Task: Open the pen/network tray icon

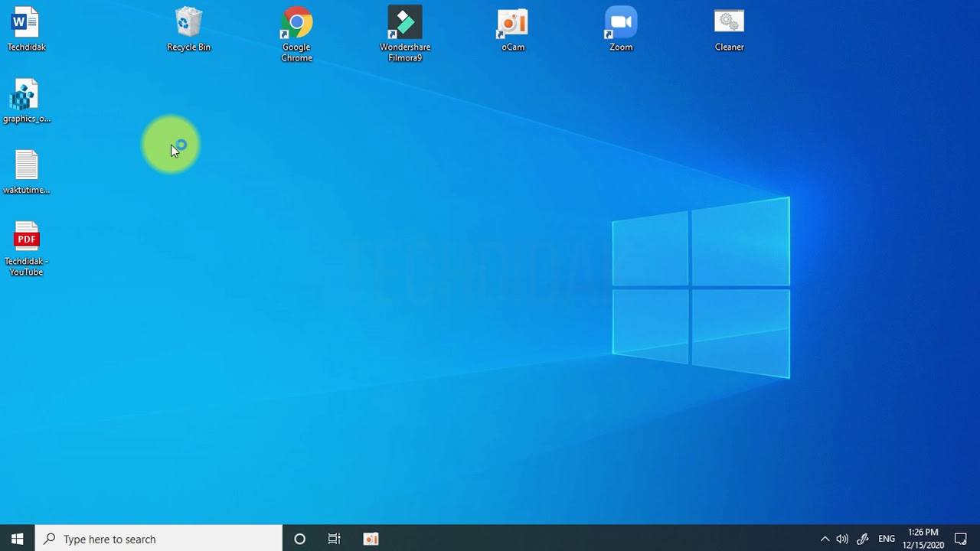Action: point(862,539)
